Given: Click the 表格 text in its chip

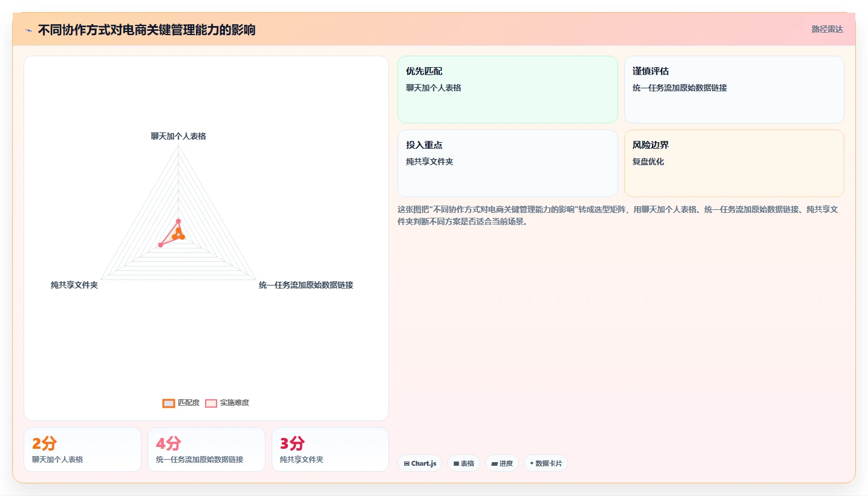Looking at the screenshot, I should (x=468, y=463).
